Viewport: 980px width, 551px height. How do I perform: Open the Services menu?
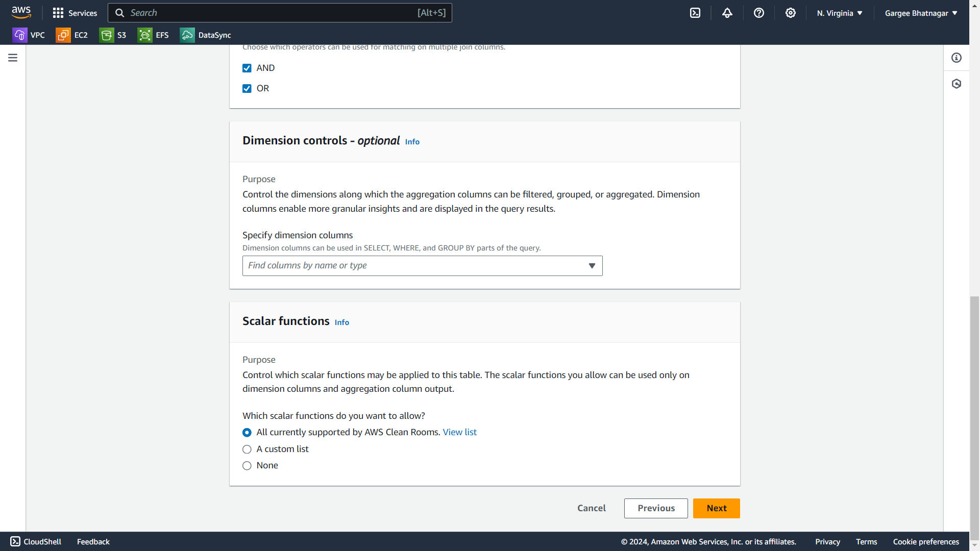[75, 13]
